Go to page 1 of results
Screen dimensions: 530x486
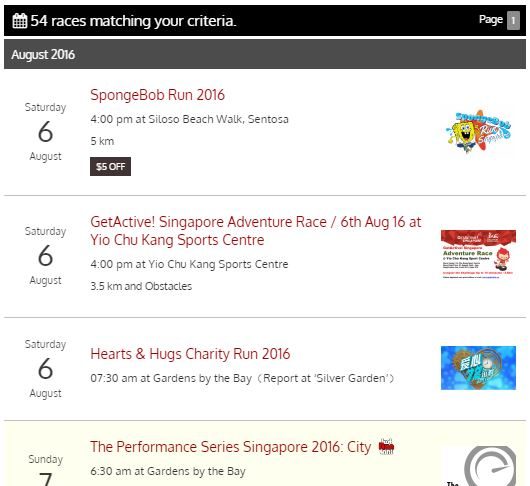[513, 21]
